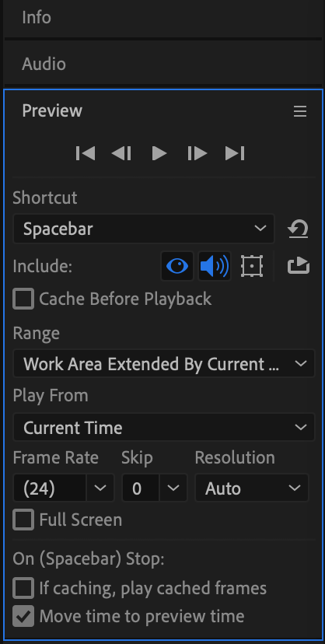
Task: Enable Cache Before Playback checkbox
Action: [23, 299]
